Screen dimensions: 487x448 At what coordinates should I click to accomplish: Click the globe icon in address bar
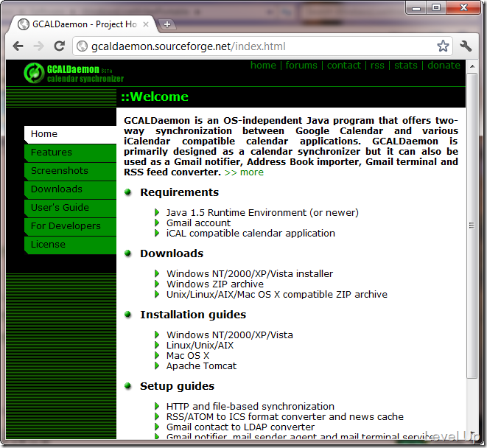pos(82,46)
